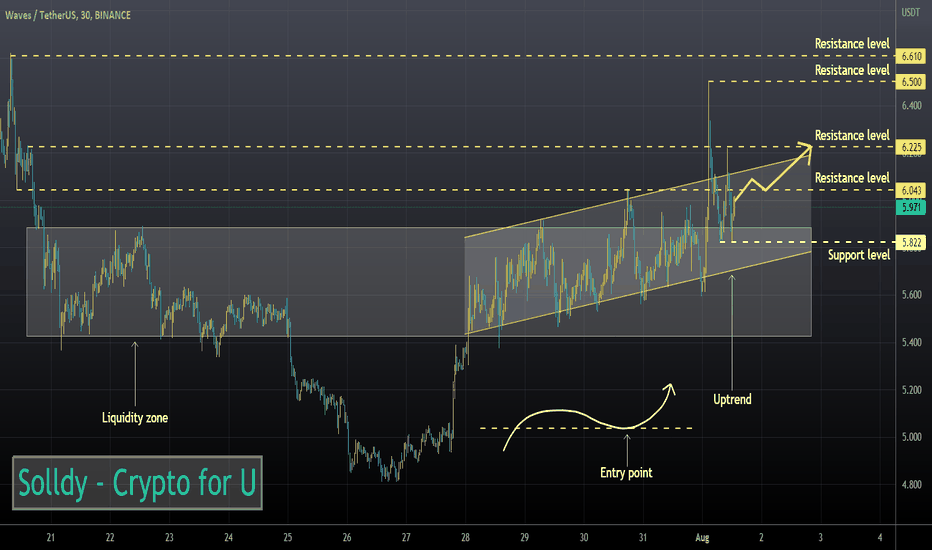Image resolution: width=932 pixels, height=550 pixels.
Task: Select the Liquidity zone annotation text
Action: pyautogui.click(x=135, y=418)
